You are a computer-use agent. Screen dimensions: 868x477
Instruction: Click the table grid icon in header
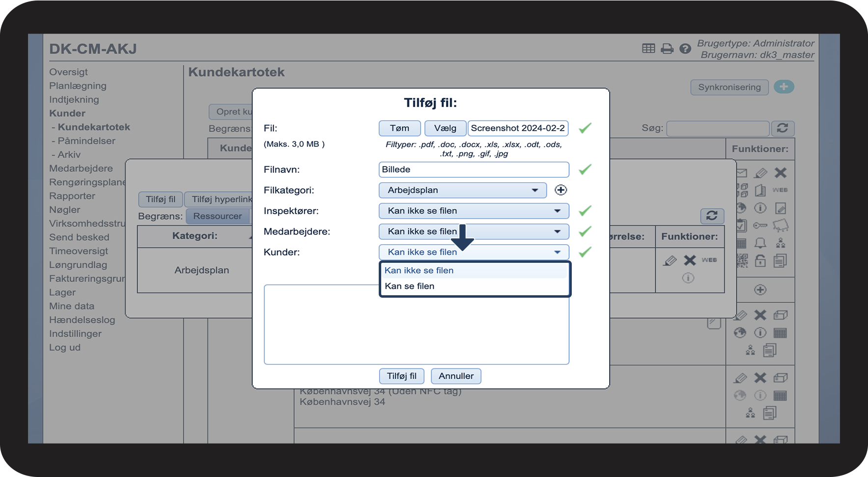648,48
